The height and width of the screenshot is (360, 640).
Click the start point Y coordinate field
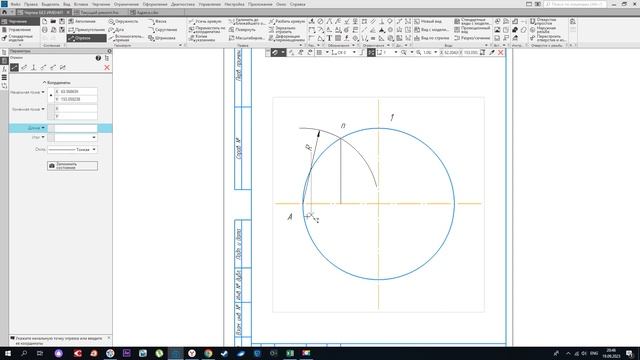pyautogui.click(x=76, y=99)
